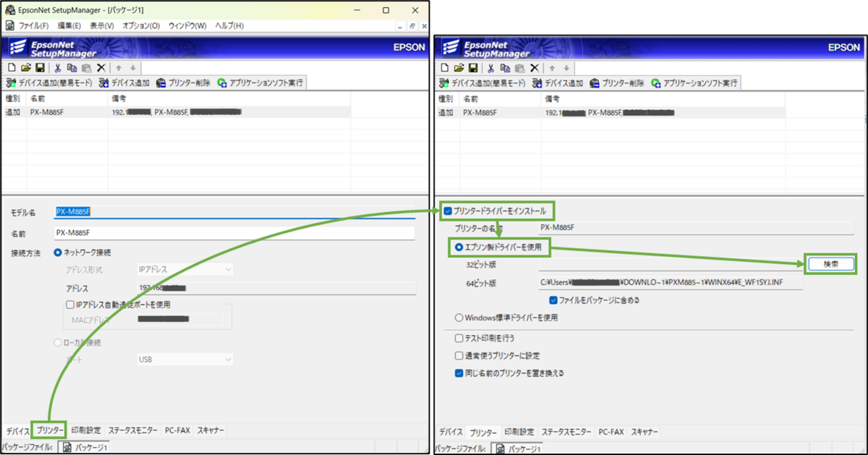This screenshot has height=455, width=868.
Task: Enable 通常使うプリンターに設定 checkbox
Action: (x=459, y=356)
